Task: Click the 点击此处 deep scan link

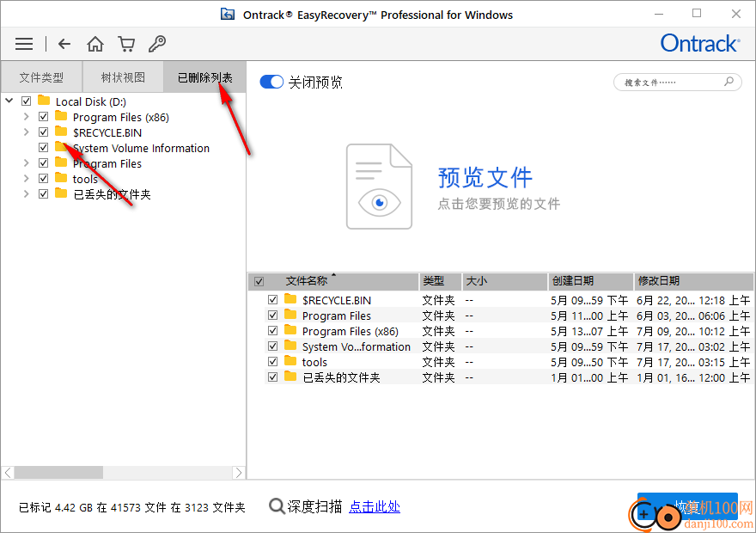Action: (x=375, y=506)
